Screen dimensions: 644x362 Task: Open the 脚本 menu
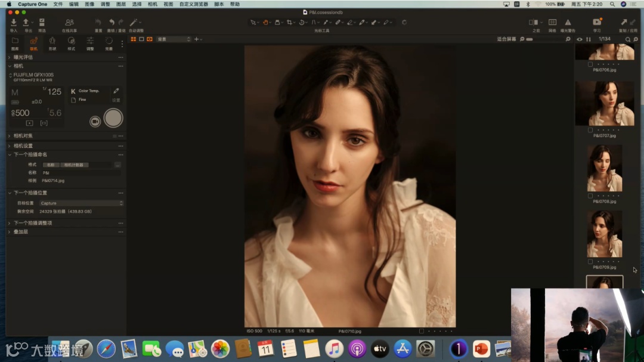click(219, 4)
